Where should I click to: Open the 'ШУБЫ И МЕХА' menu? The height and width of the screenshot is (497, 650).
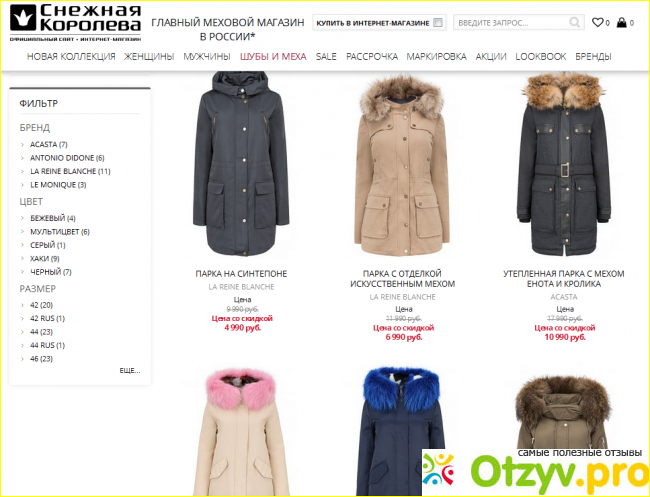click(x=273, y=56)
